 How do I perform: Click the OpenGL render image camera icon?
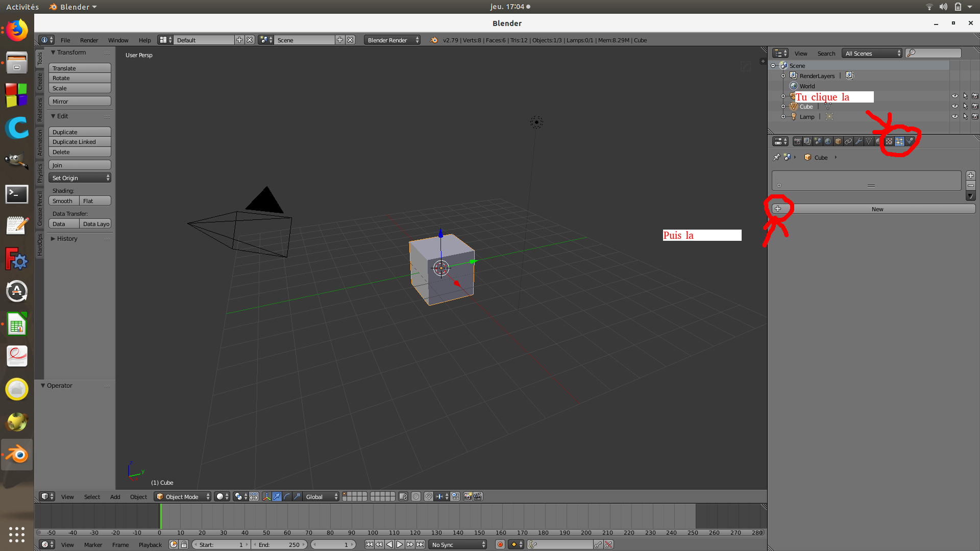point(468,496)
